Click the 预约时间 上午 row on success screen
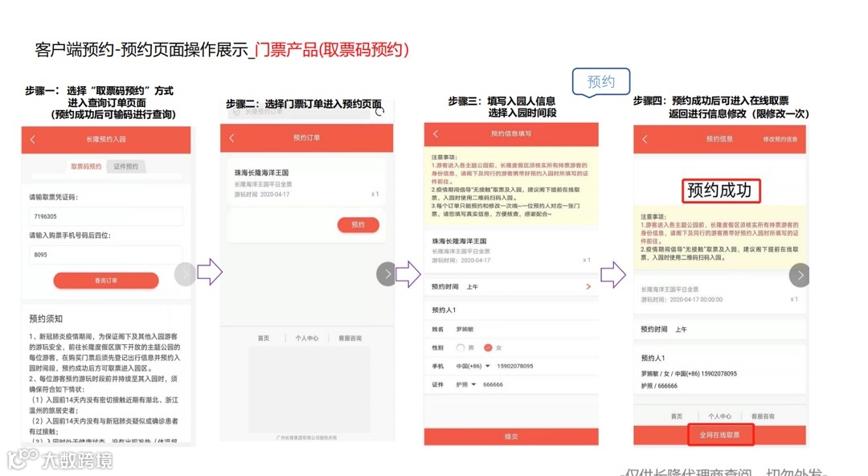Image resolution: width=868 pixels, height=476 pixels. point(719,329)
